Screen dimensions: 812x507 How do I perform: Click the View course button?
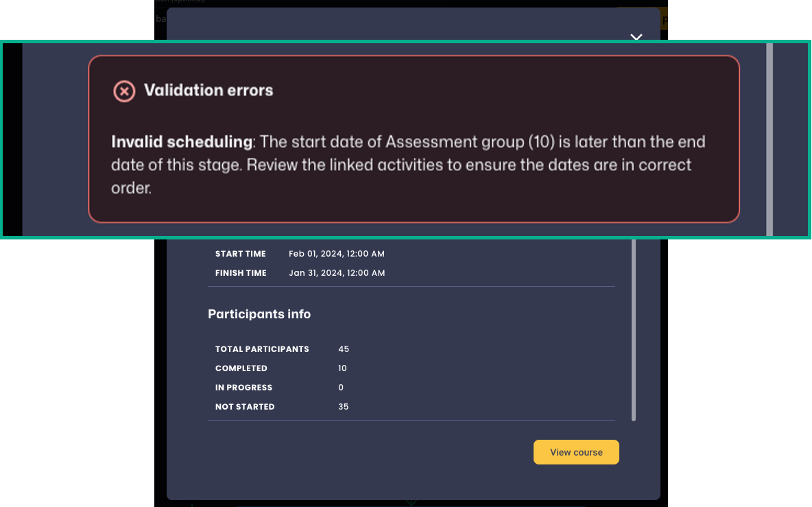coord(576,452)
